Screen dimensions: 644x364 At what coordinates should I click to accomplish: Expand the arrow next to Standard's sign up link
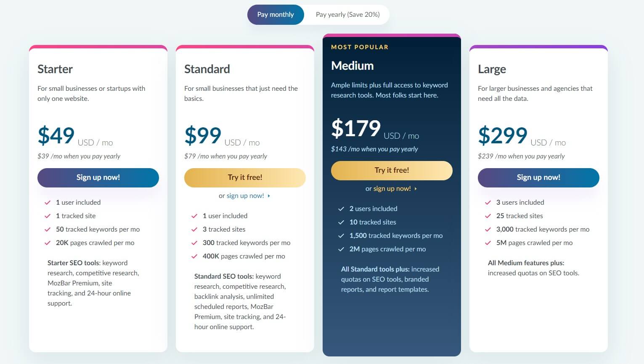268,195
